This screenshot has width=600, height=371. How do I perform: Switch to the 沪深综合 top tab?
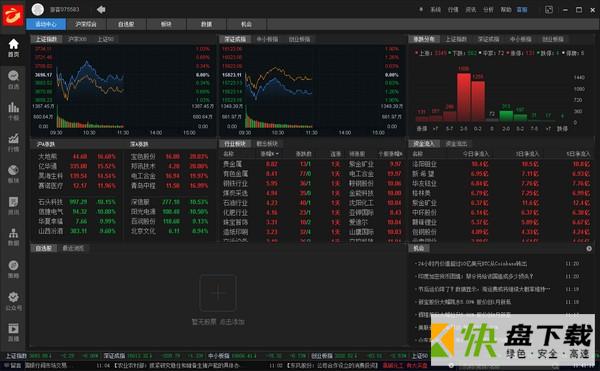(x=86, y=24)
